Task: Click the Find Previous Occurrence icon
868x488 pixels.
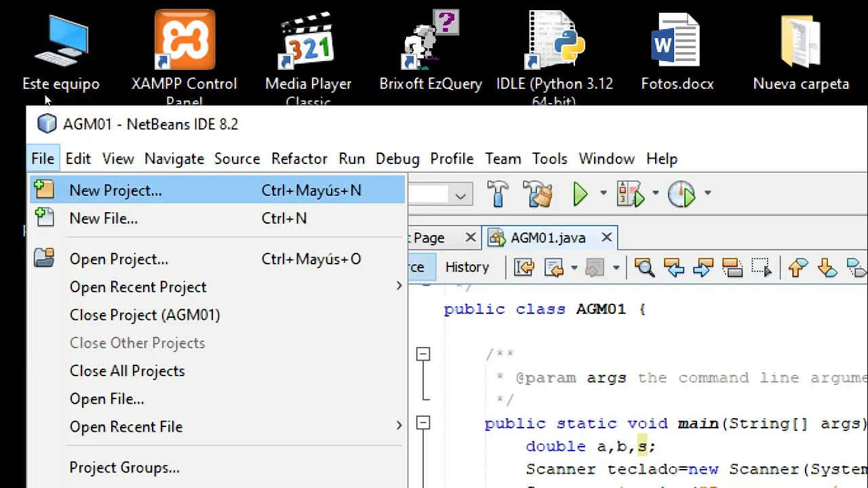Action: [673, 268]
